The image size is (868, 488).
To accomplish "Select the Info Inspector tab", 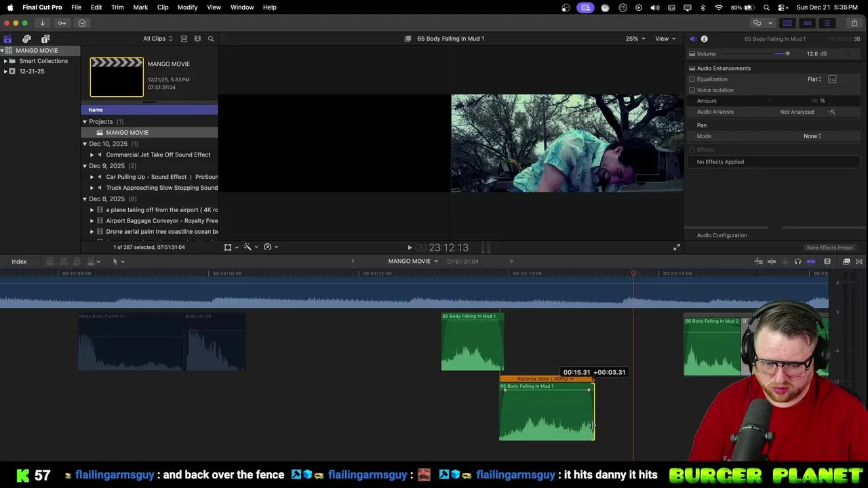I will 704,39.
